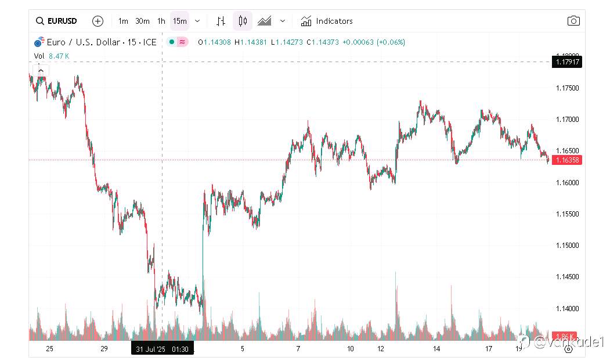
Task: Switch to the 1m timeframe
Action: 123,21
